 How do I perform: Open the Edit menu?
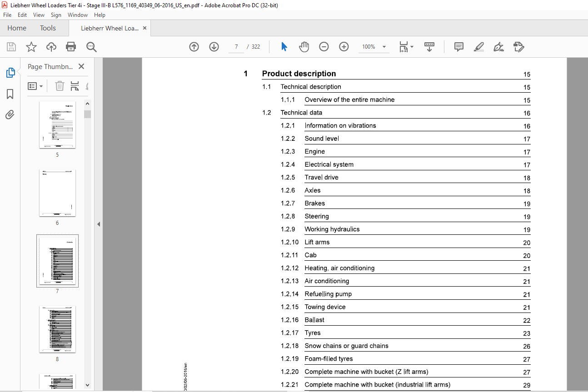(22, 15)
